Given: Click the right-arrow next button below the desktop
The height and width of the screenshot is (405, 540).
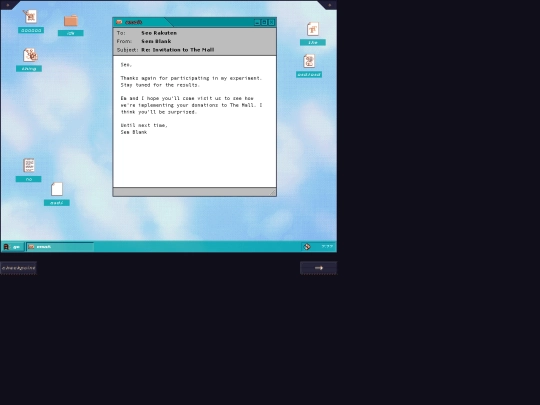Looking at the screenshot, I should (x=319, y=268).
